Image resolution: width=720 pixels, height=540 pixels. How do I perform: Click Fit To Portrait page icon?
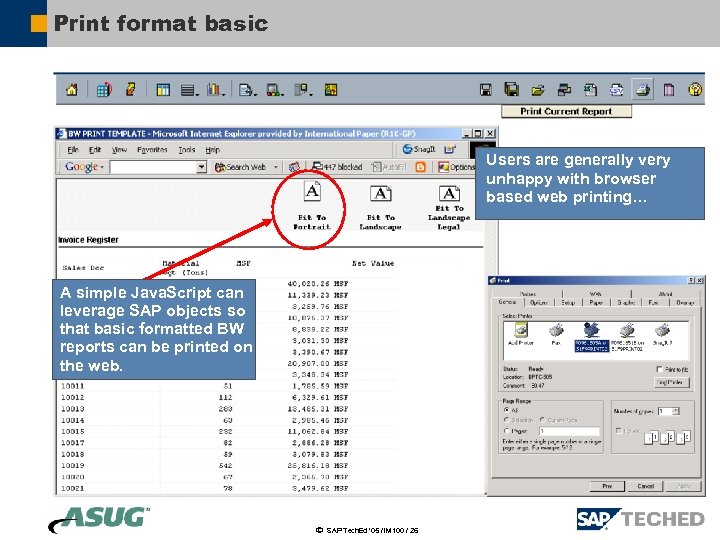pyautogui.click(x=312, y=191)
